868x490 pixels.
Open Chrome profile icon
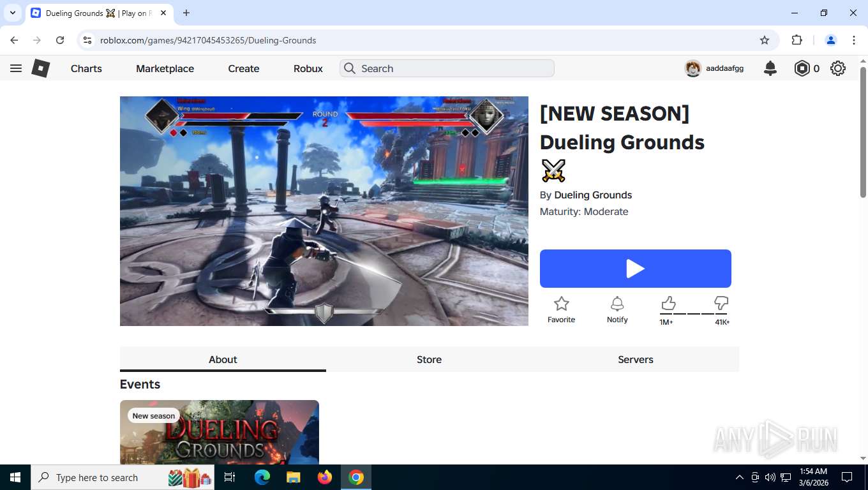pos(831,40)
